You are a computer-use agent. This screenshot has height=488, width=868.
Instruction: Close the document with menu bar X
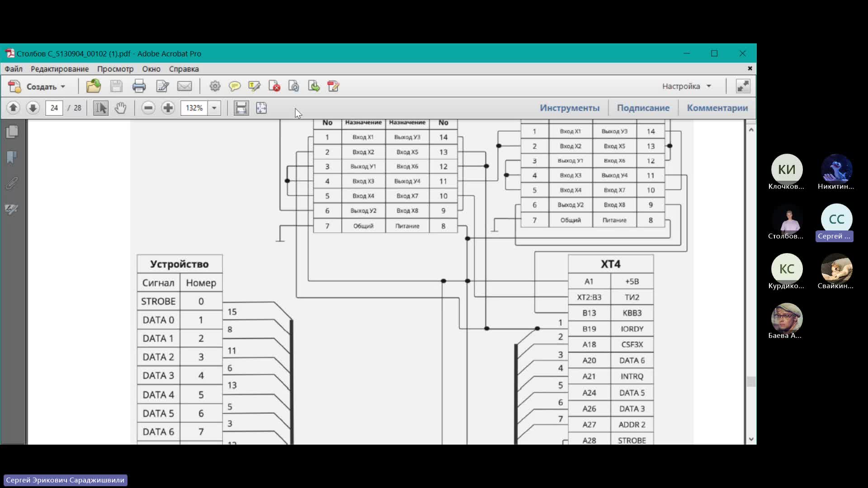pos(750,68)
